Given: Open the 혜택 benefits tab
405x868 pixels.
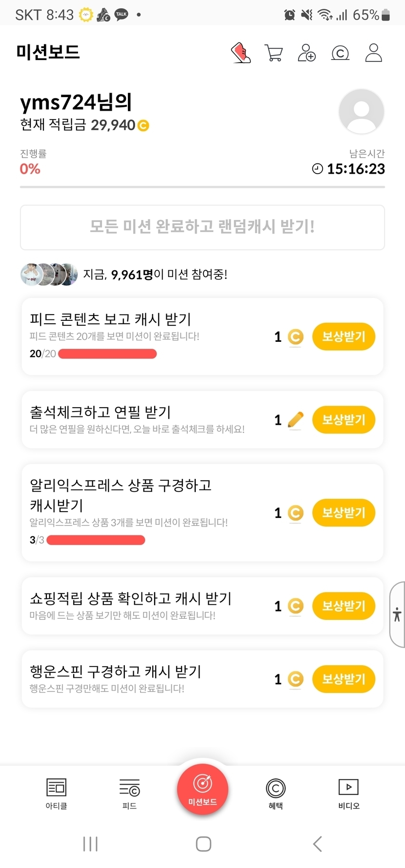Looking at the screenshot, I should pos(276,793).
